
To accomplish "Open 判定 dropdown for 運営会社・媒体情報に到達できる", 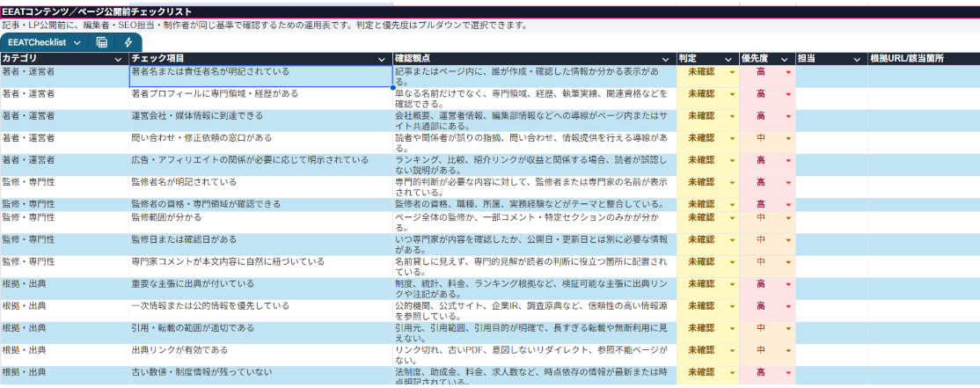I will click(x=733, y=116).
